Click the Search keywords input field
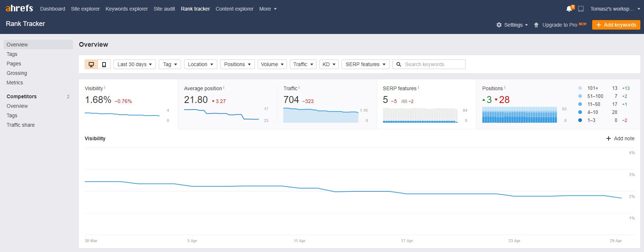 coord(433,64)
